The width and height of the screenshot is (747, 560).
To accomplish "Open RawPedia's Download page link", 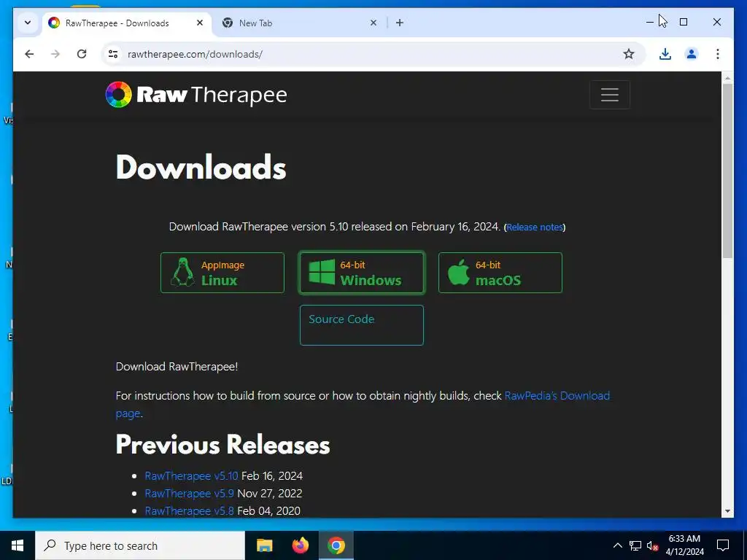I will pos(363,404).
